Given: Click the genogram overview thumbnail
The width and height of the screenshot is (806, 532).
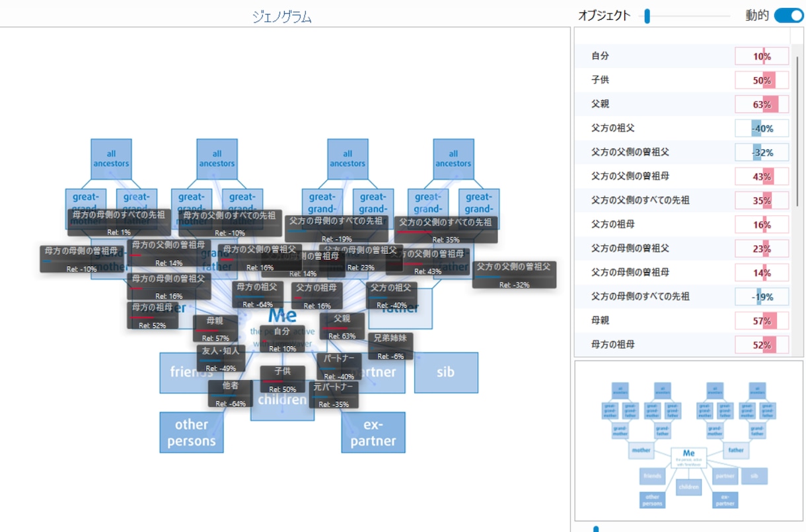Looking at the screenshot, I should coord(688,440).
